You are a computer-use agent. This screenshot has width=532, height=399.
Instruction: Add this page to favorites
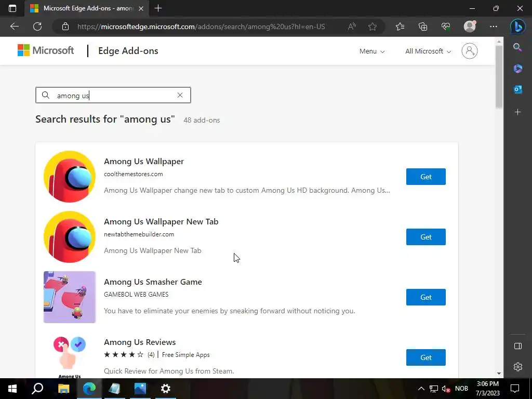pyautogui.click(x=373, y=26)
